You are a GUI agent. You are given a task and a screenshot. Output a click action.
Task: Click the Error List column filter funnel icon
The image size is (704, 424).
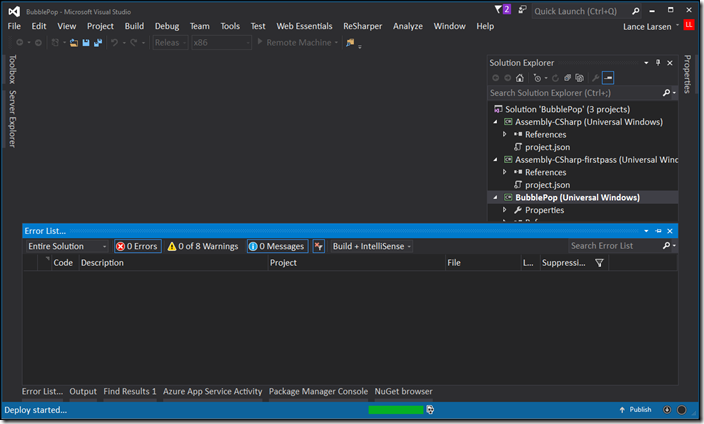coord(599,263)
